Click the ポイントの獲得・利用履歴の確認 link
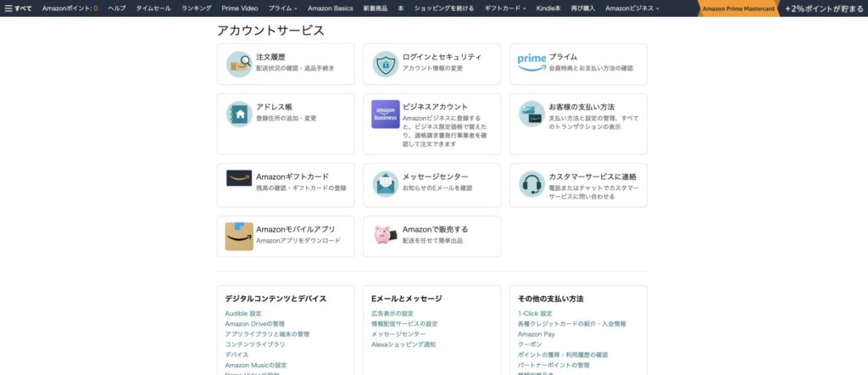Viewport: 868px width, 375px height. coord(563,355)
